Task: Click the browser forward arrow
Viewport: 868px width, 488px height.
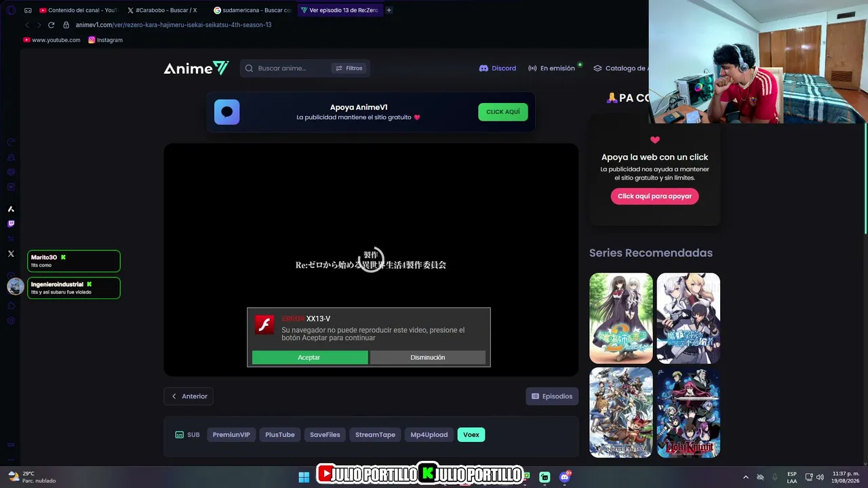Action: 39,25
